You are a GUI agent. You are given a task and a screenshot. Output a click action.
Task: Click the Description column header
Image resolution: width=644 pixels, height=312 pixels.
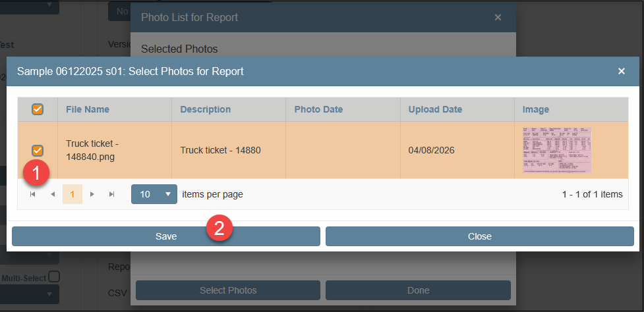point(206,109)
